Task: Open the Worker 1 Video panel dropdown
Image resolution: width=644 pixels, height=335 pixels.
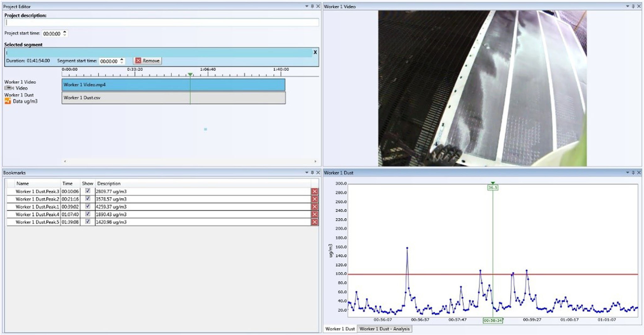Action: (x=627, y=6)
